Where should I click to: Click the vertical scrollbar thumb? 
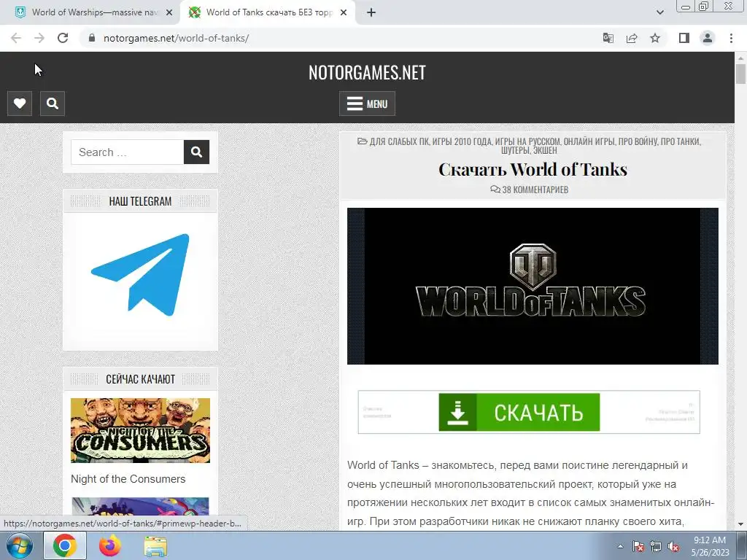(741, 74)
